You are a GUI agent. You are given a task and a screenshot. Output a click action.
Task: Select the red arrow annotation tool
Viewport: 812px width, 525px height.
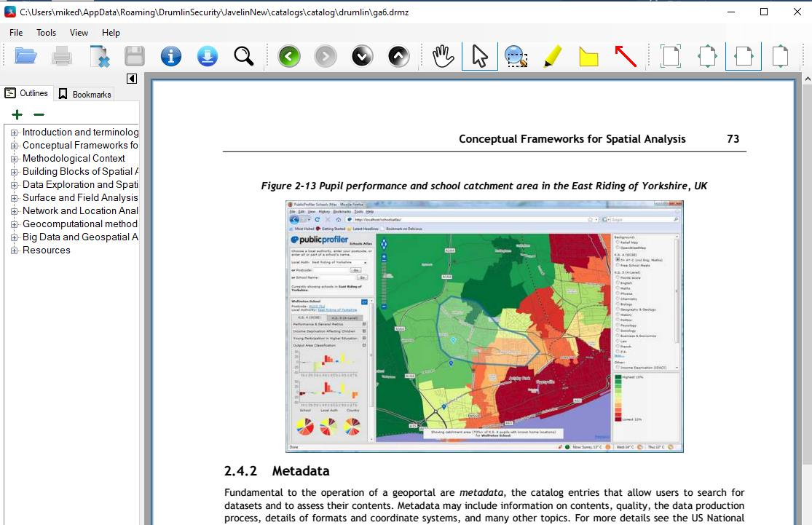point(626,56)
